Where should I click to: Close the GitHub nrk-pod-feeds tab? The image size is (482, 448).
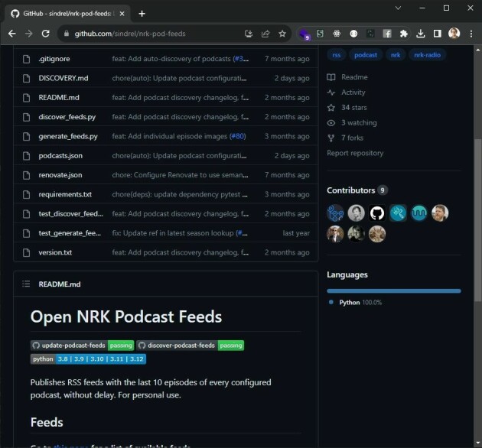[x=122, y=14]
